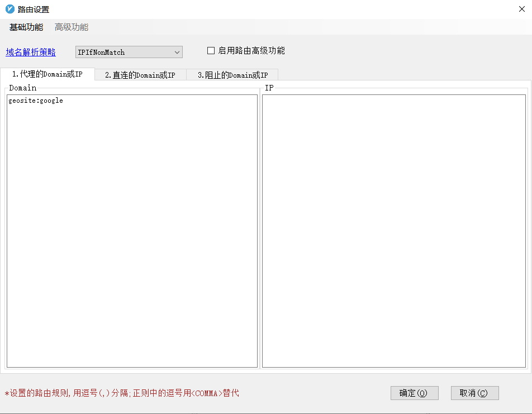This screenshot has height=414, width=532.
Task: Select the geosite:google rule line
Action: tap(35, 101)
